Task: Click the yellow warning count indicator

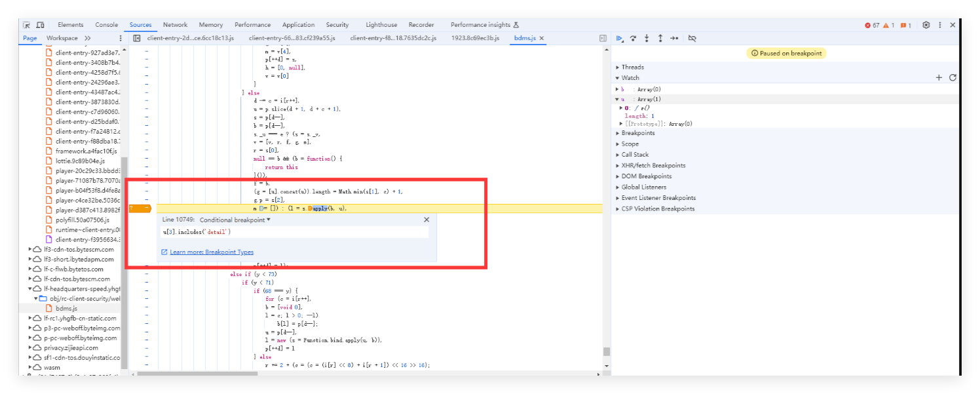Action: coord(888,25)
